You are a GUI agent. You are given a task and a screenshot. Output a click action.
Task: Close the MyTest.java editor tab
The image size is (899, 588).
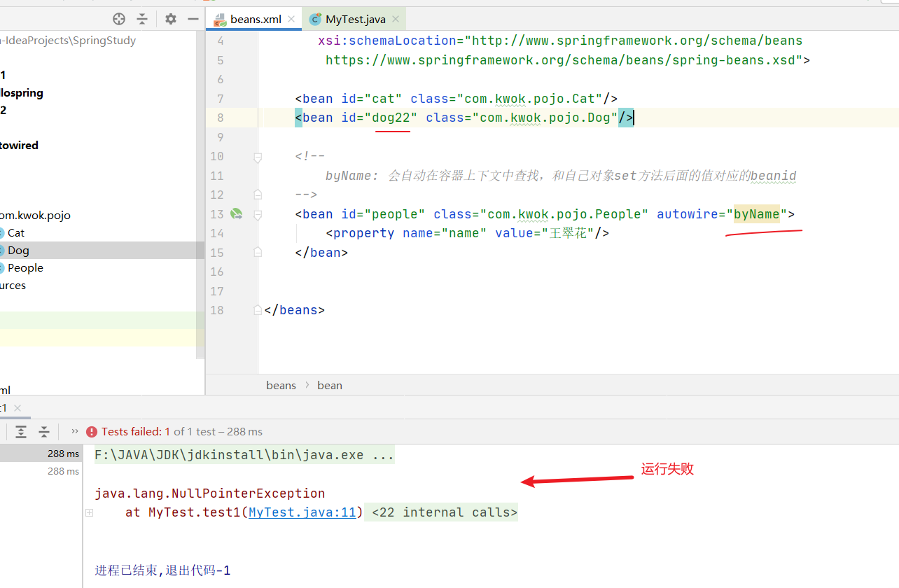(x=396, y=20)
